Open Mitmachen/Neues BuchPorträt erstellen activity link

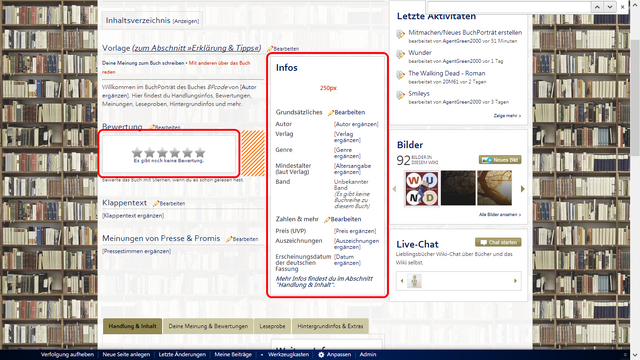(465, 32)
